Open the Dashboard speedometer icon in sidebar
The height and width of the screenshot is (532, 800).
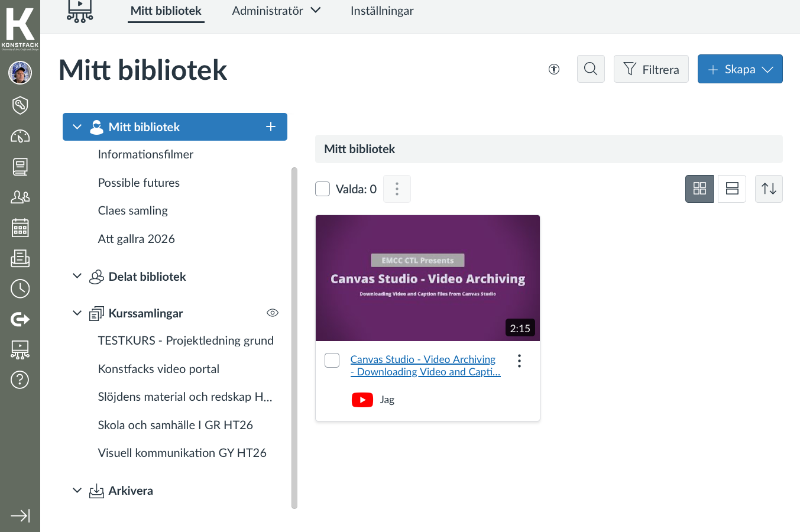click(x=20, y=136)
